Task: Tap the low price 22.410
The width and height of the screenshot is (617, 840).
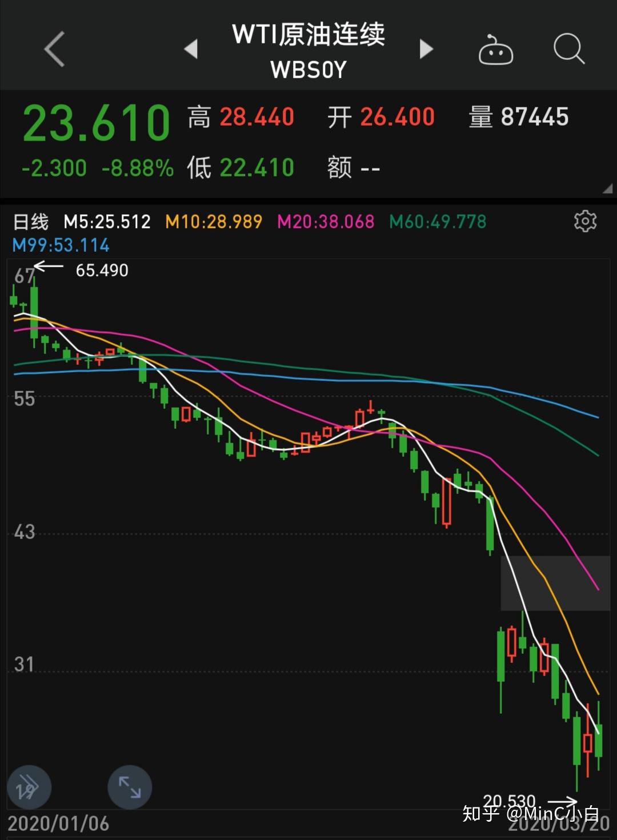Action: pyautogui.click(x=257, y=168)
